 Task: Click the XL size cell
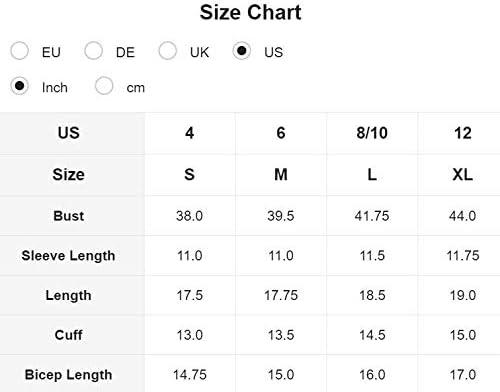point(463,175)
